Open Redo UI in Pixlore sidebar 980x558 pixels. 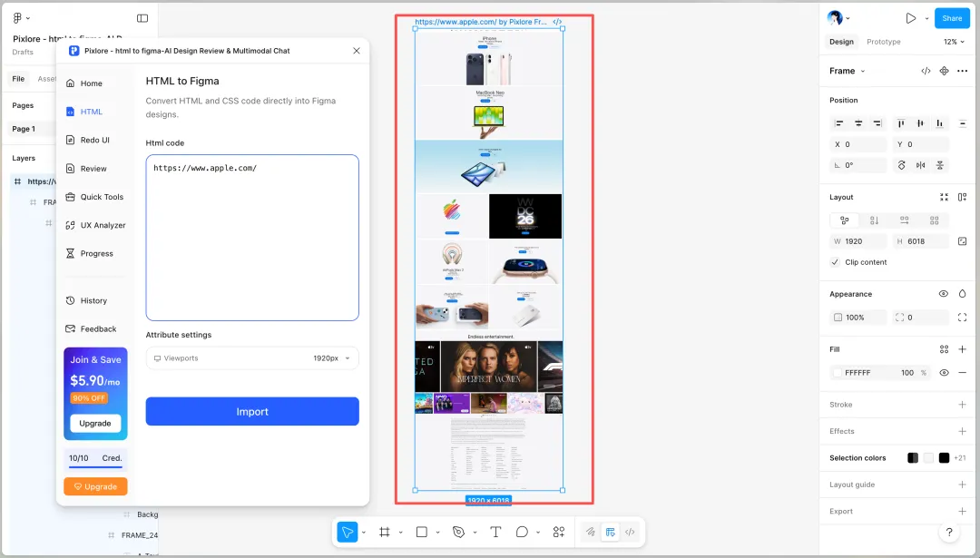click(88, 140)
